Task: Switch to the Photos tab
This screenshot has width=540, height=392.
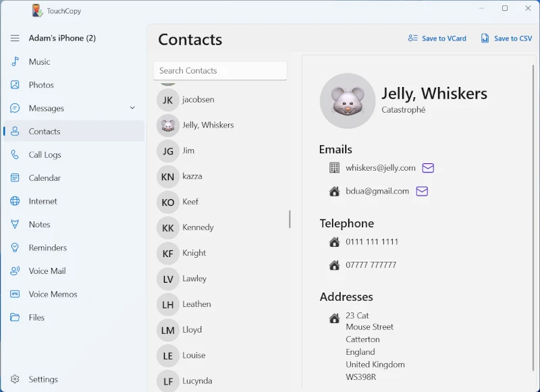Action: point(41,85)
